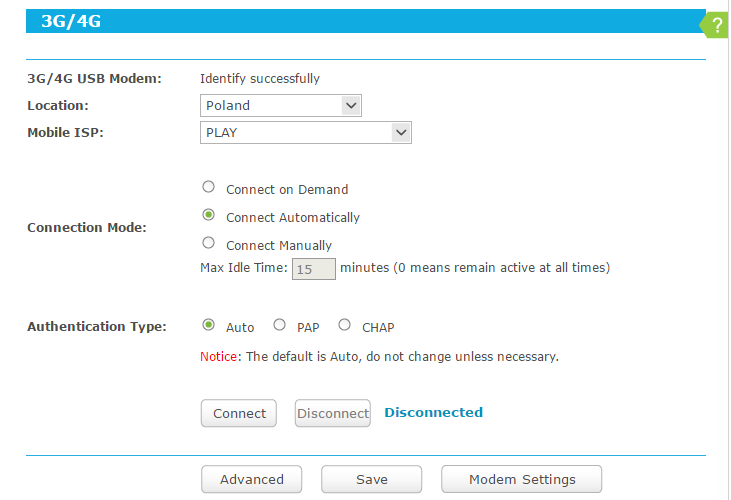This screenshot has width=731, height=500.
Task: Open the help question mark icon
Action: (x=716, y=24)
